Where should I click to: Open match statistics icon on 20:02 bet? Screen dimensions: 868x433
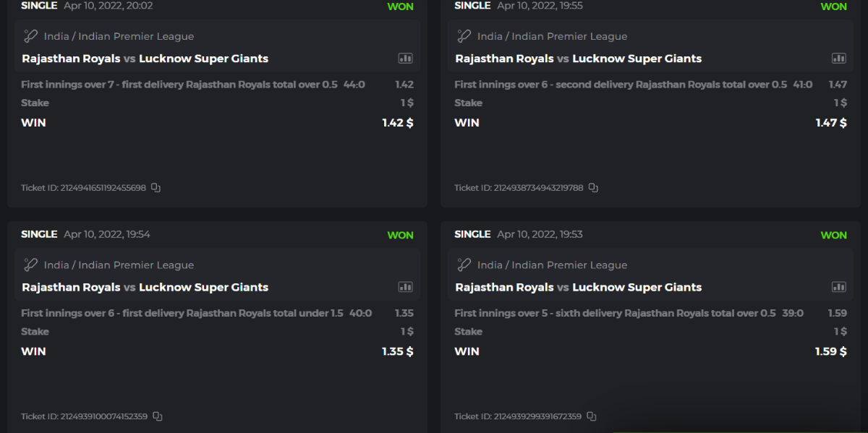click(405, 59)
